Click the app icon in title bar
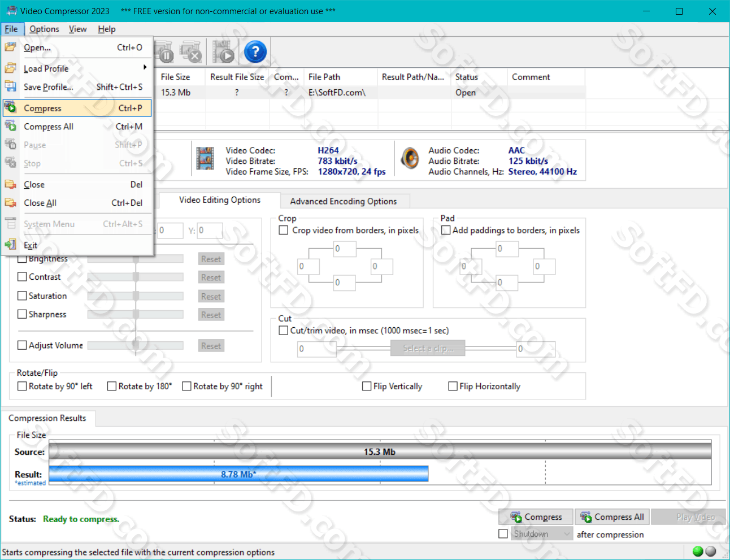The image size is (730, 560). (x=11, y=11)
